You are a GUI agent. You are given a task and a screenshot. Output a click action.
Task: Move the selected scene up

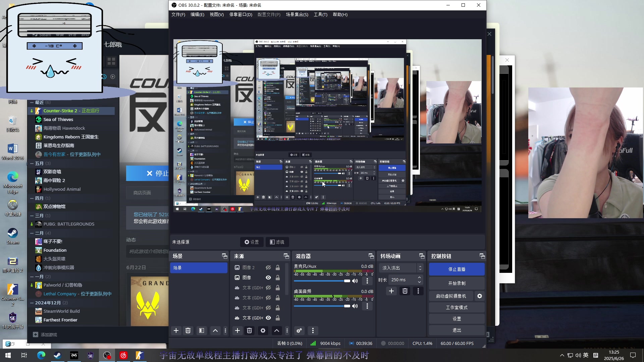tap(215, 330)
